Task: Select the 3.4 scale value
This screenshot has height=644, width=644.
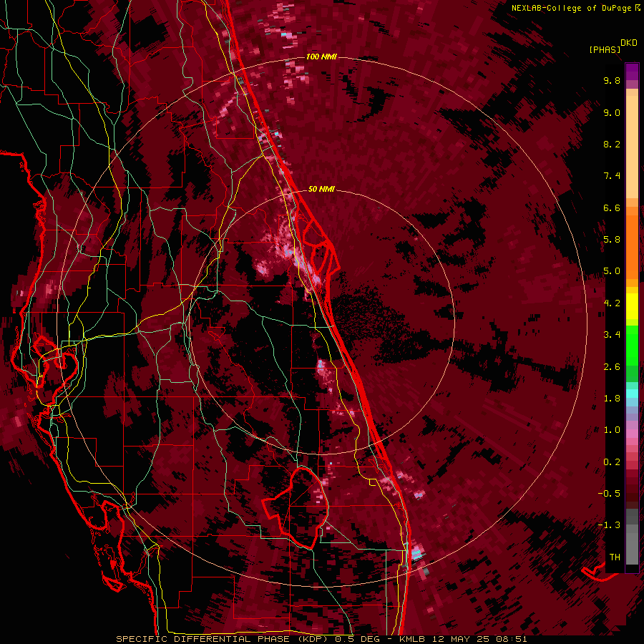Action: click(x=612, y=335)
